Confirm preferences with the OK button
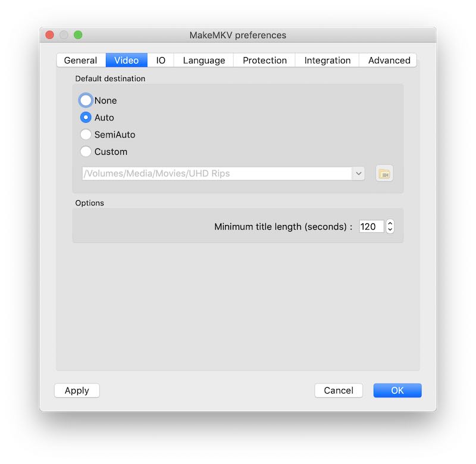This screenshot has width=476, height=464. [x=397, y=391]
